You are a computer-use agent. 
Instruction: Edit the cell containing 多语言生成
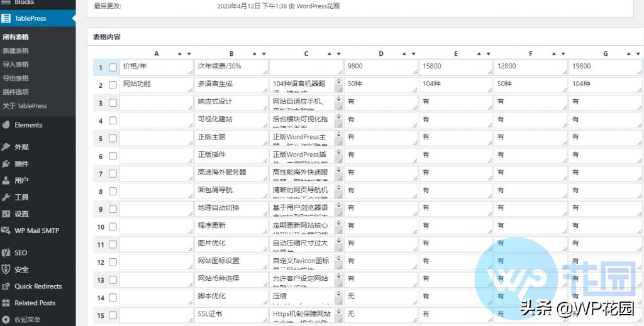pyautogui.click(x=231, y=85)
